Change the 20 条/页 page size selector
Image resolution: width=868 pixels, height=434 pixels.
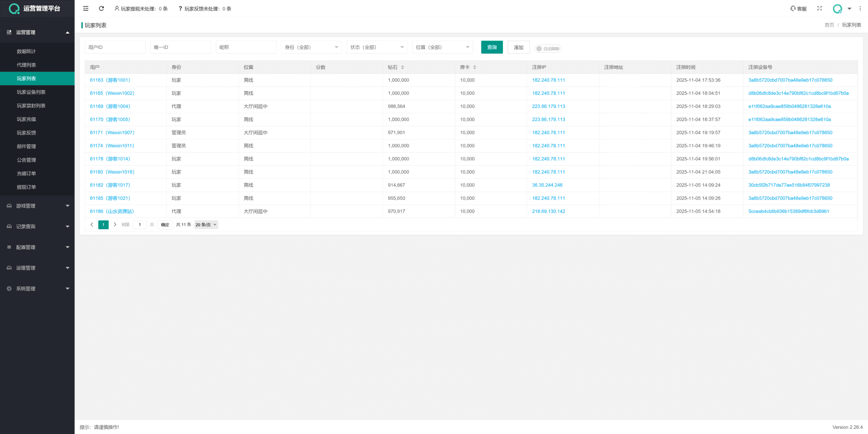[206, 225]
